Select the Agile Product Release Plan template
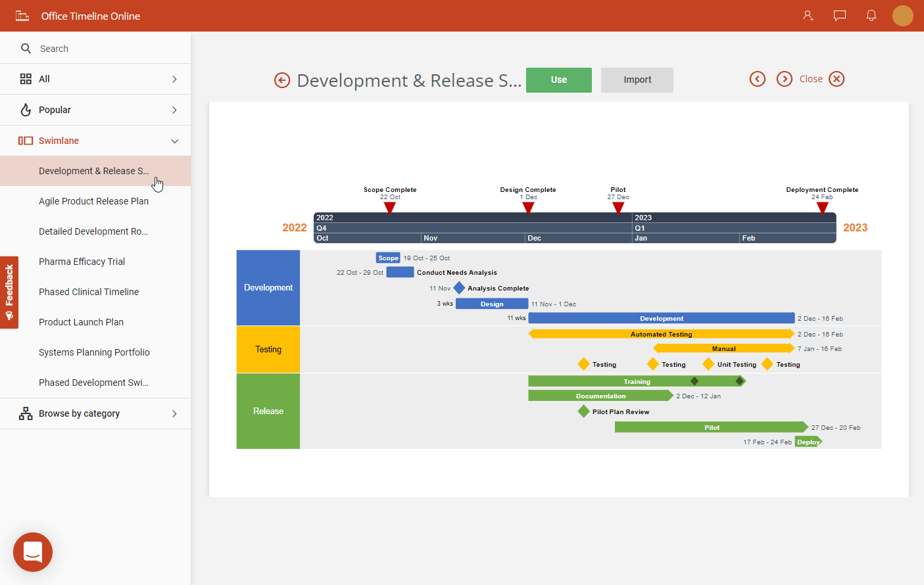Viewport: 924px width, 585px height. (93, 200)
